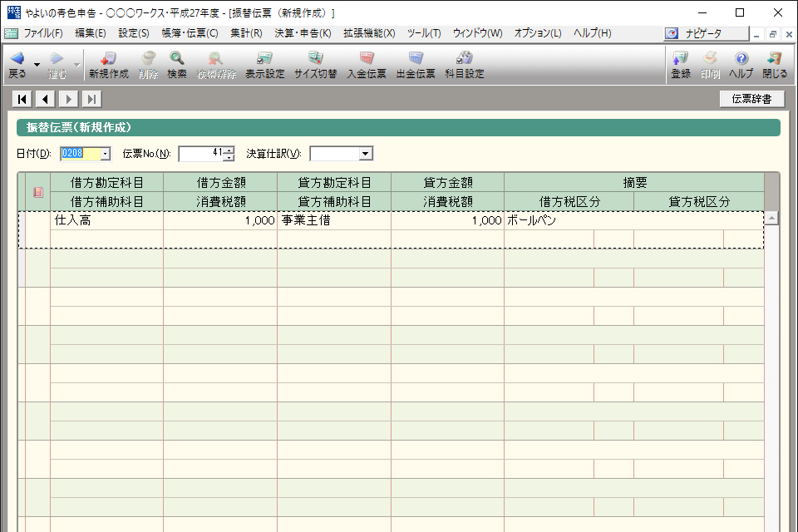Open the 拡張機能(X) menu

point(369,33)
